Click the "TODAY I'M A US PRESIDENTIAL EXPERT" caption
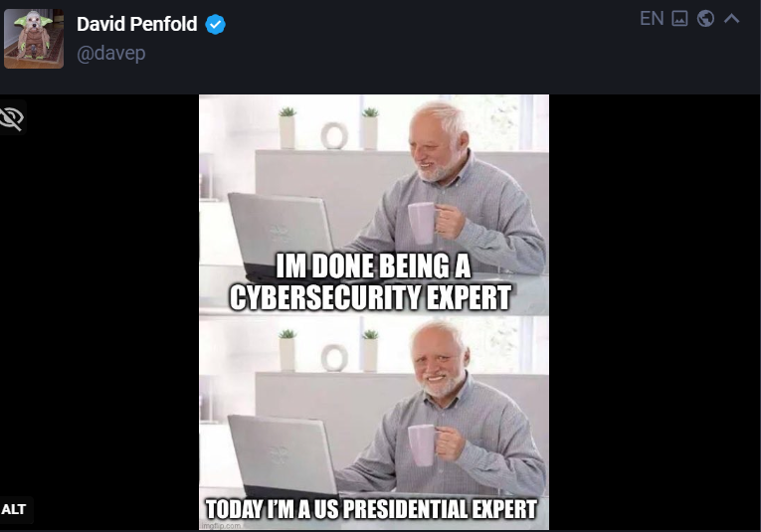 [x=371, y=509]
